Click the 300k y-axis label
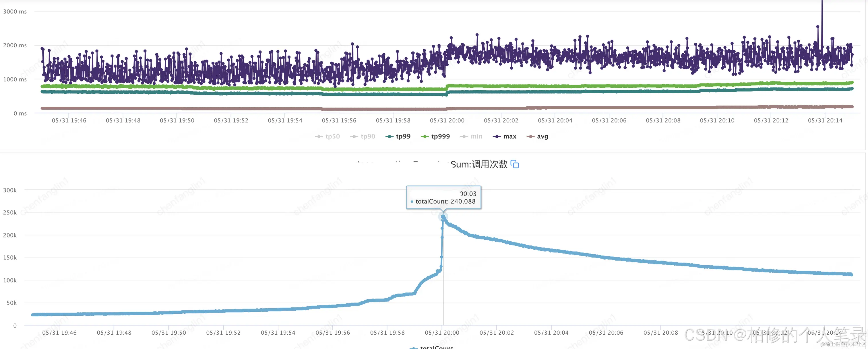This screenshot has height=349, width=868. (x=10, y=190)
